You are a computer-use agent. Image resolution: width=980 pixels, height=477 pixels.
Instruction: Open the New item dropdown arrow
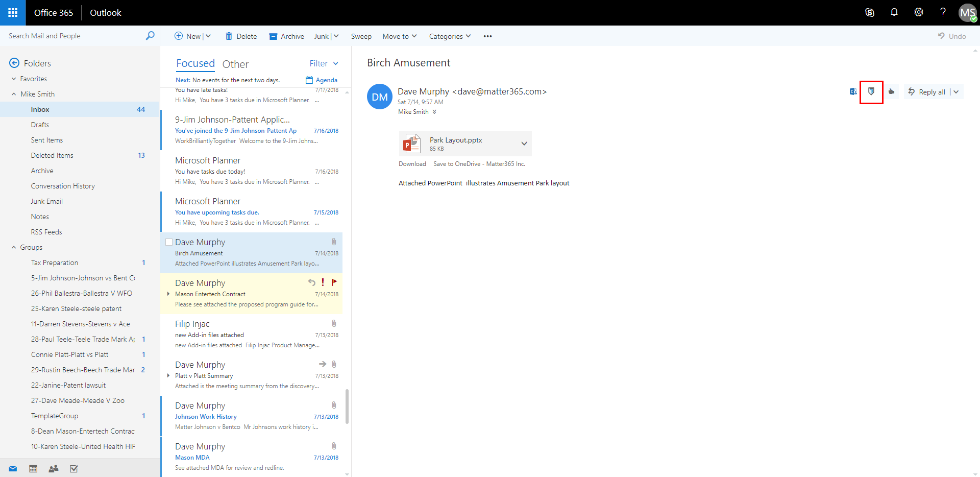coord(208,36)
